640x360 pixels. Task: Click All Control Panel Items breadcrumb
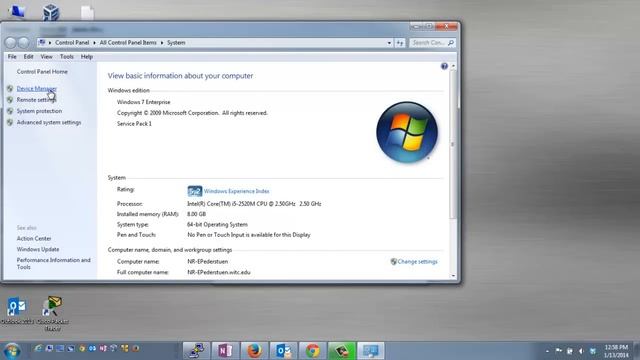click(128, 42)
